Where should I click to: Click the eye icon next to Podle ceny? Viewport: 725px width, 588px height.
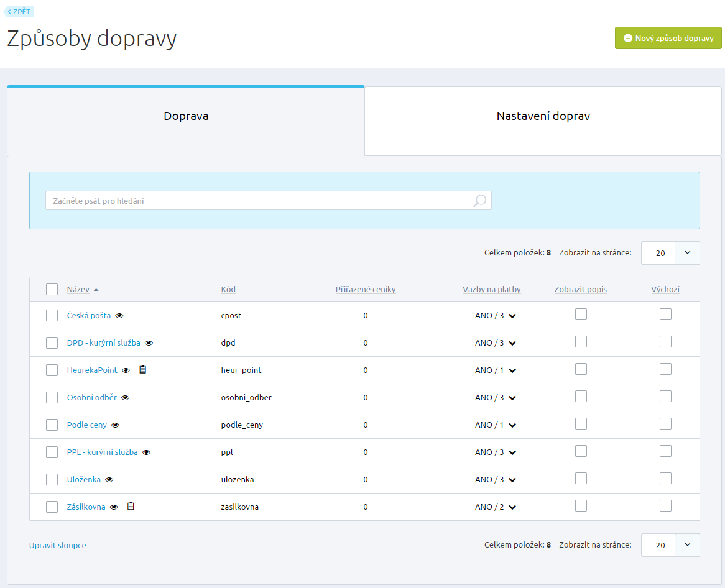point(116,425)
